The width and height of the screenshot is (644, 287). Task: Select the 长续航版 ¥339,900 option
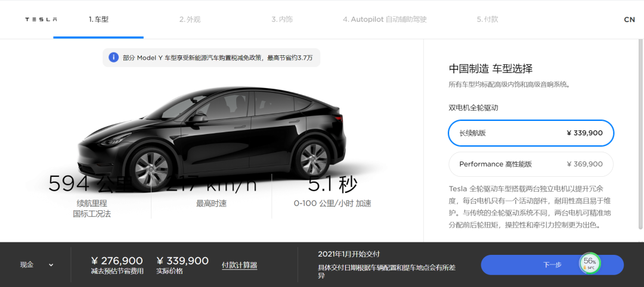coord(531,133)
